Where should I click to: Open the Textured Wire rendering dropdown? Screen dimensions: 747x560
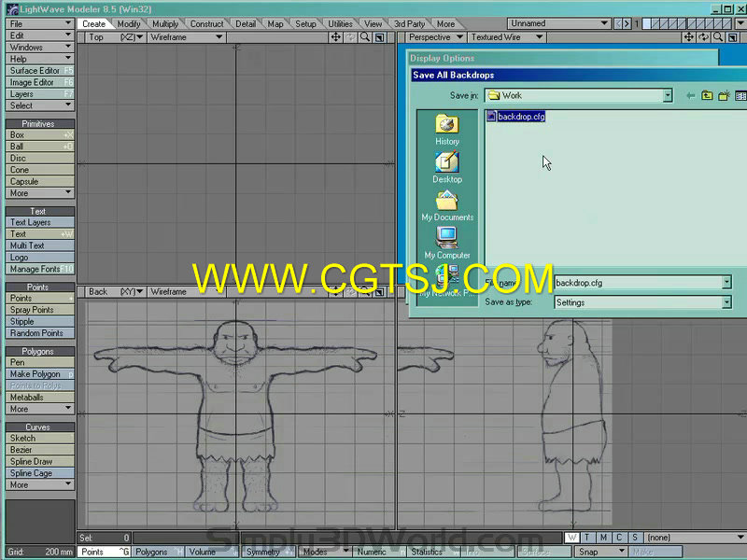[x=507, y=37]
